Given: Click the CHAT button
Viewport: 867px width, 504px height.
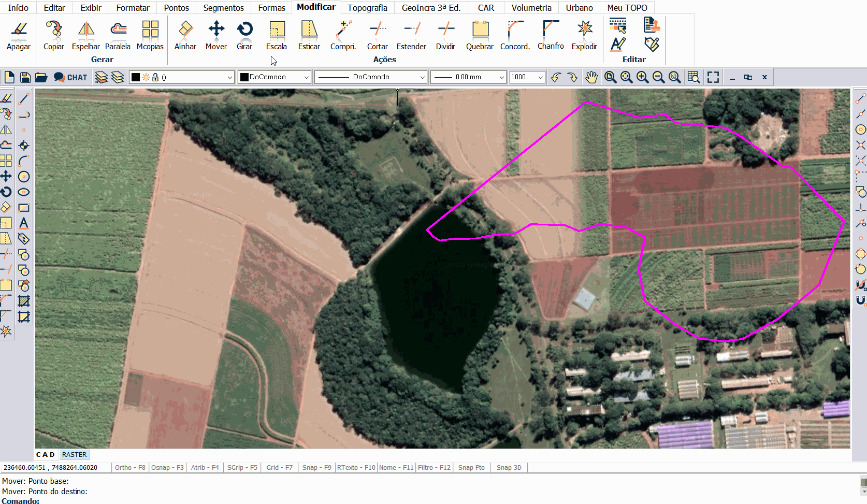Looking at the screenshot, I should pyautogui.click(x=71, y=77).
